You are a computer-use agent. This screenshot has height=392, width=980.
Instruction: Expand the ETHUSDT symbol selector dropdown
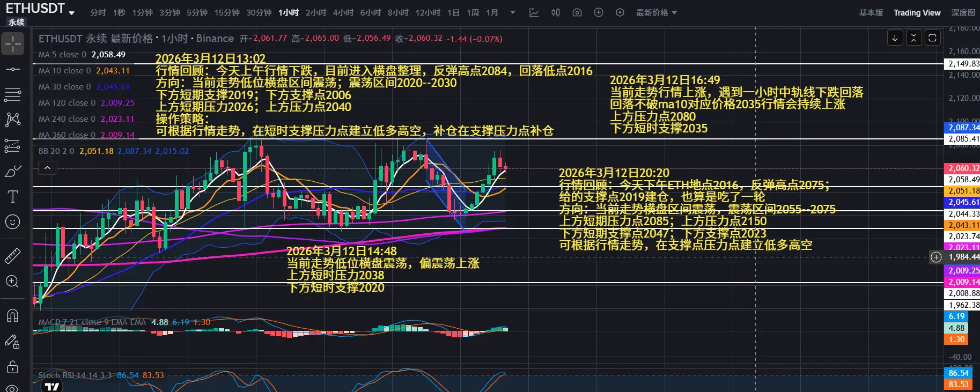[x=72, y=13]
